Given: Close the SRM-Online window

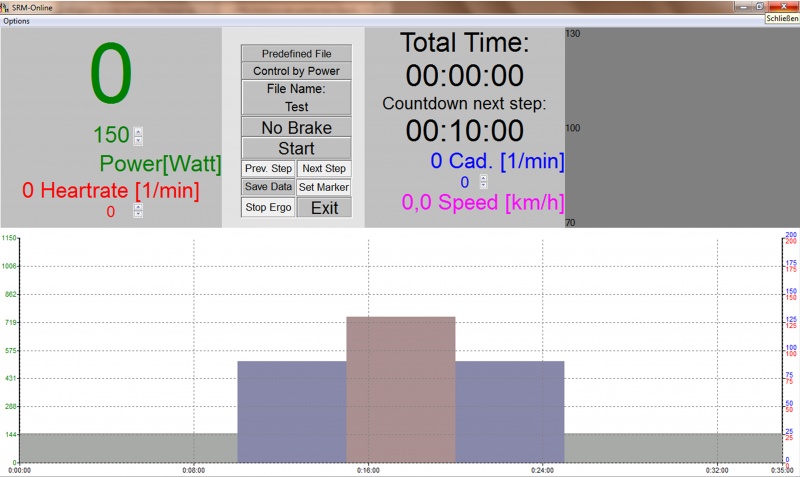Looking at the screenshot, I should pyautogui.click(x=784, y=6).
